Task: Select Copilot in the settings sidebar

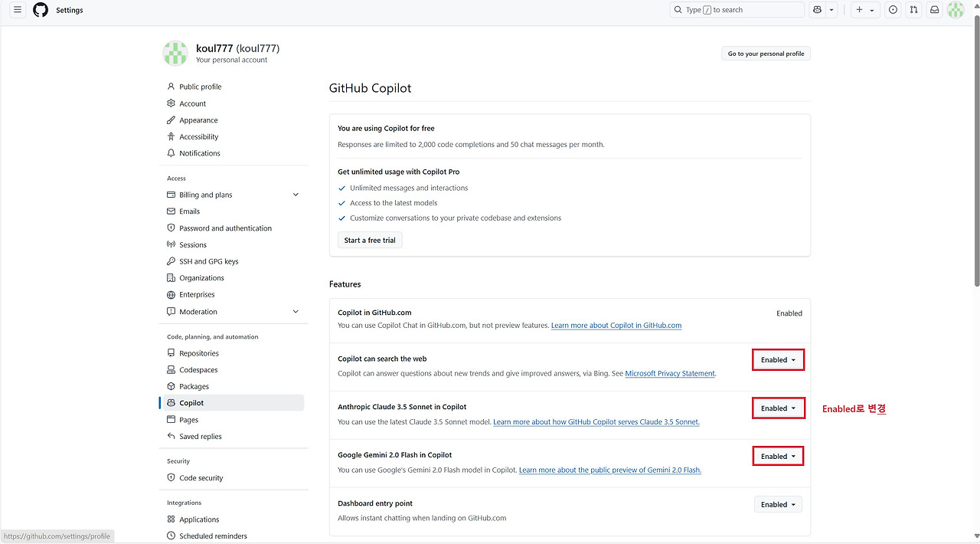Action: tap(191, 402)
